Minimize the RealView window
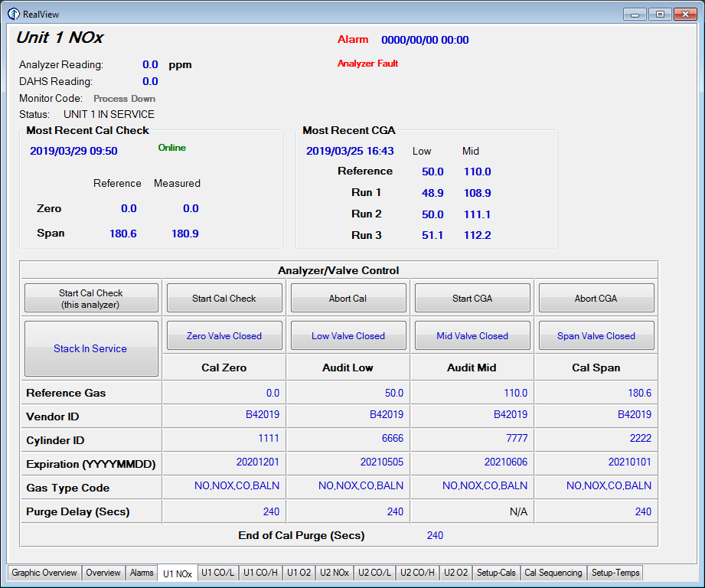Image resolution: width=705 pixels, height=588 pixels. click(x=635, y=15)
